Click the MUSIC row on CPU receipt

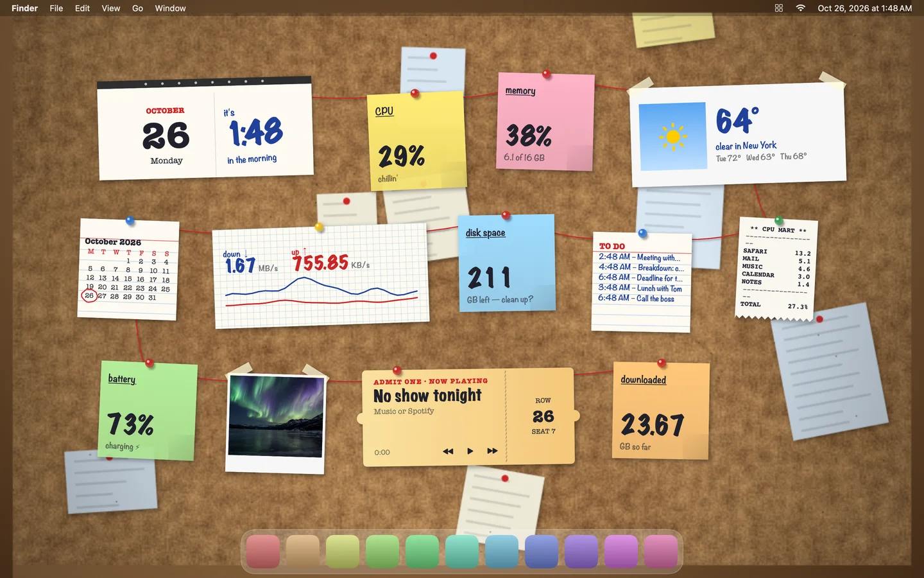[x=776, y=267]
